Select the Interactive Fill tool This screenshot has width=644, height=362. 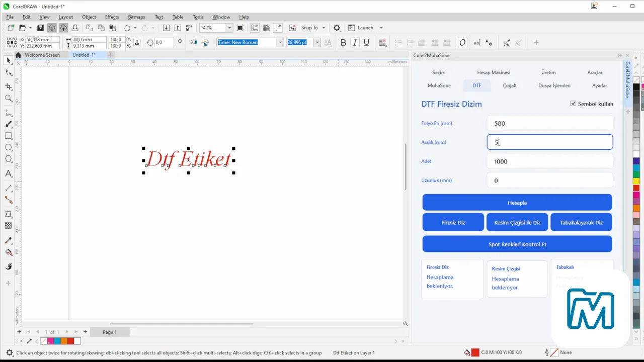[x=8, y=252]
